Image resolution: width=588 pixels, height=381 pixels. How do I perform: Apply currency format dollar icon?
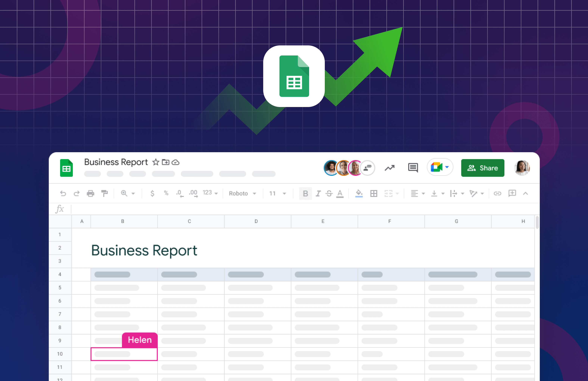[x=153, y=193]
